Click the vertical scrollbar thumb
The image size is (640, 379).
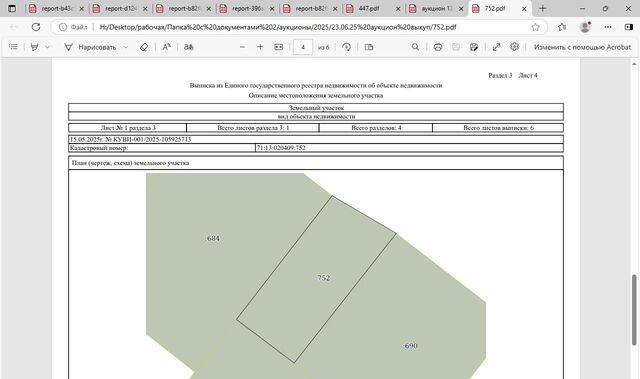point(634,310)
